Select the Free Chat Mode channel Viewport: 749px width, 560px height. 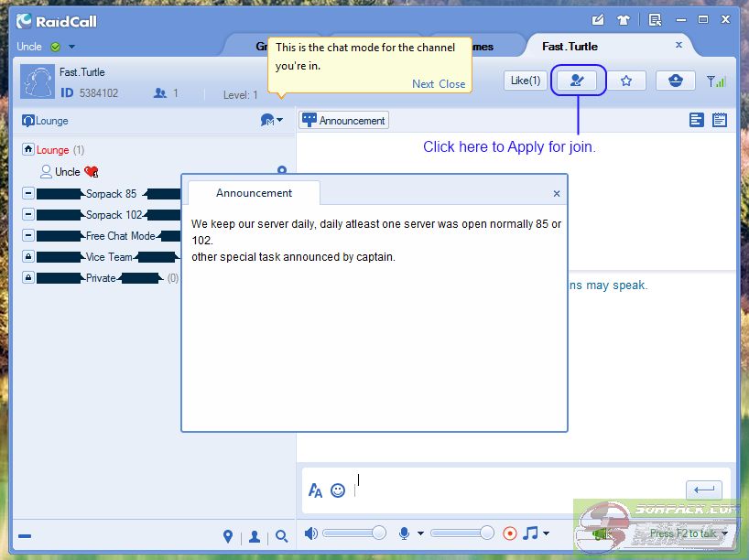[x=120, y=236]
